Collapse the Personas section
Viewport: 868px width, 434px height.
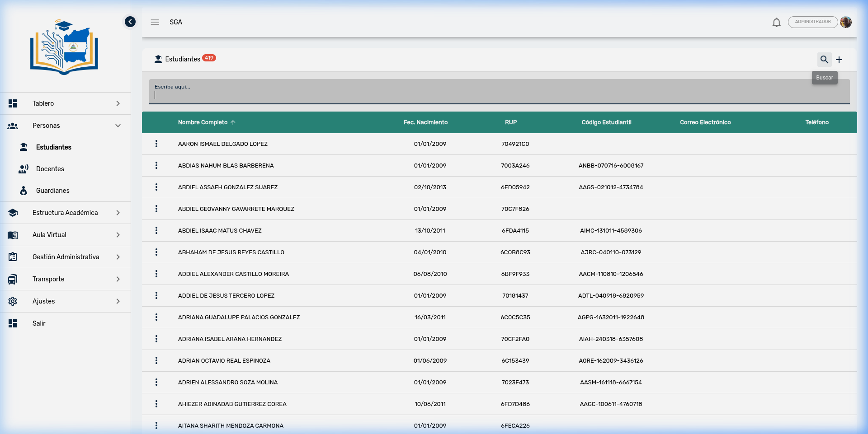tap(118, 126)
